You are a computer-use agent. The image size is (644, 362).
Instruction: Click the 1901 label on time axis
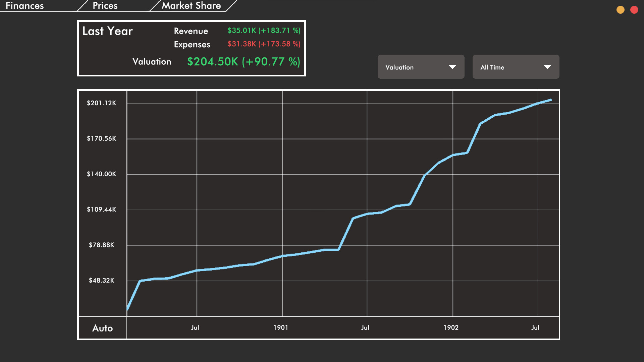pyautogui.click(x=281, y=328)
